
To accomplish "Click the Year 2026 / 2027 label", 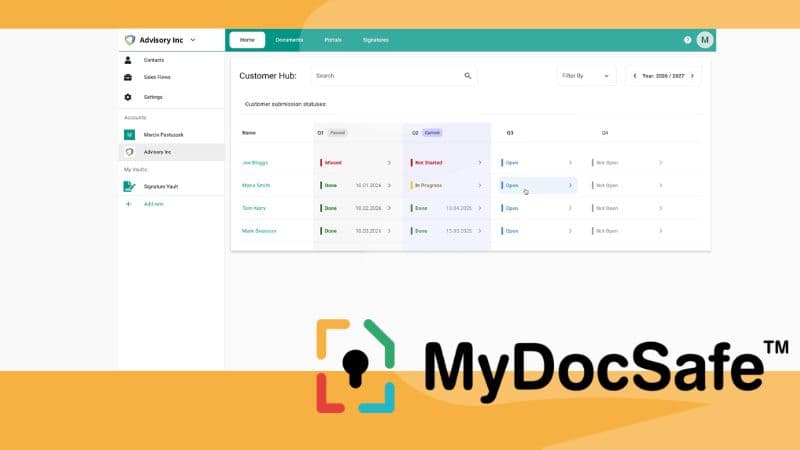I will coord(663,76).
